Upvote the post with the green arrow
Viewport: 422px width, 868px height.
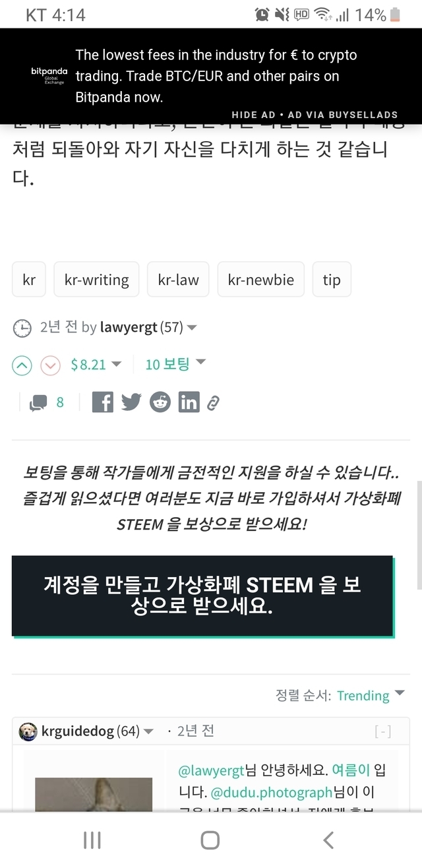point(22,365)
